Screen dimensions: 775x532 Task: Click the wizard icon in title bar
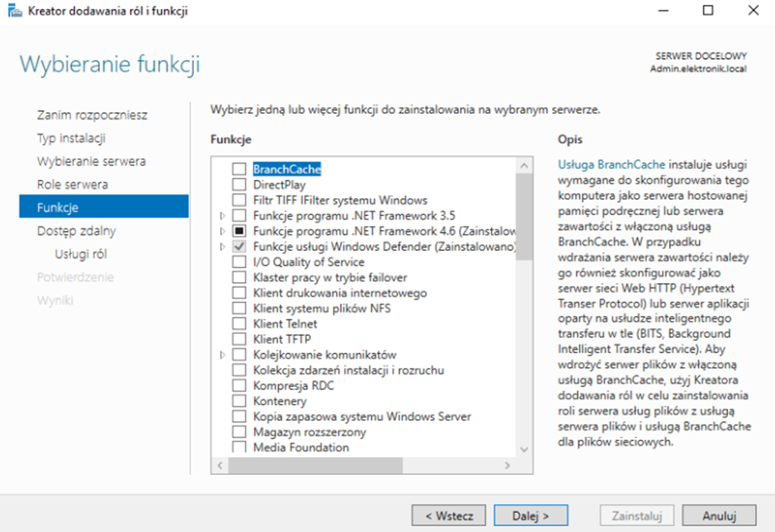pos(16,12)
